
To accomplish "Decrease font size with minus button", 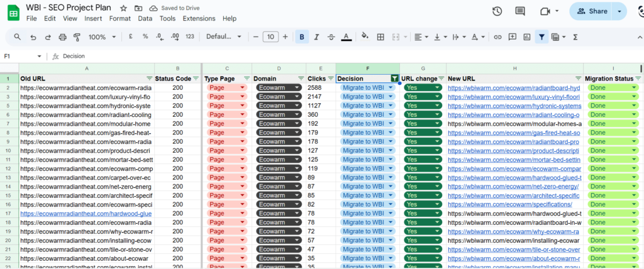I will point(256,37).
